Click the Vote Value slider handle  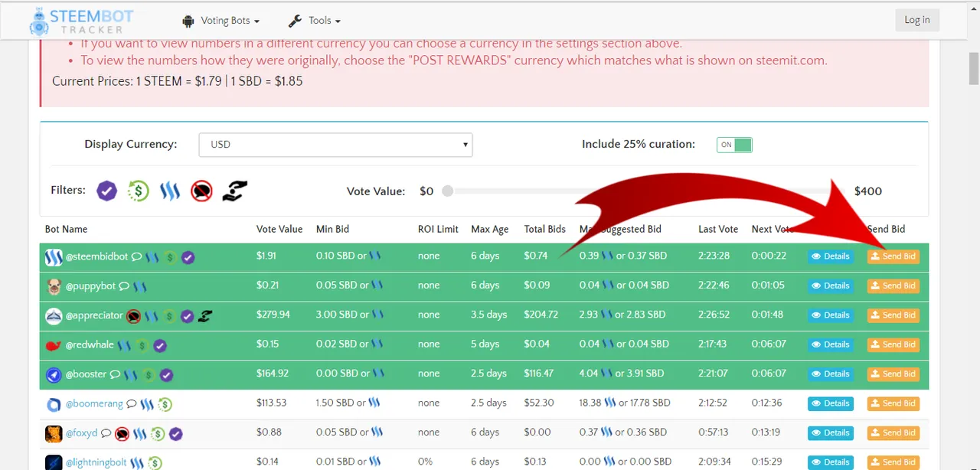point(448,191)
